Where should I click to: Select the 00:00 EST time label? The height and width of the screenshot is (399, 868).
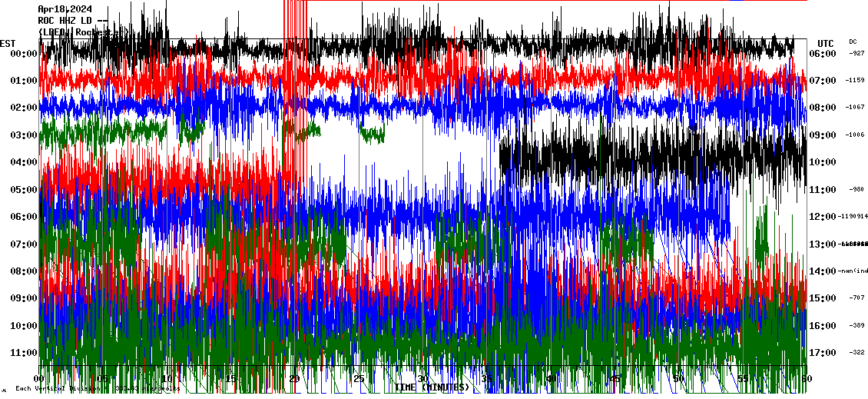(x=23, y=54)
